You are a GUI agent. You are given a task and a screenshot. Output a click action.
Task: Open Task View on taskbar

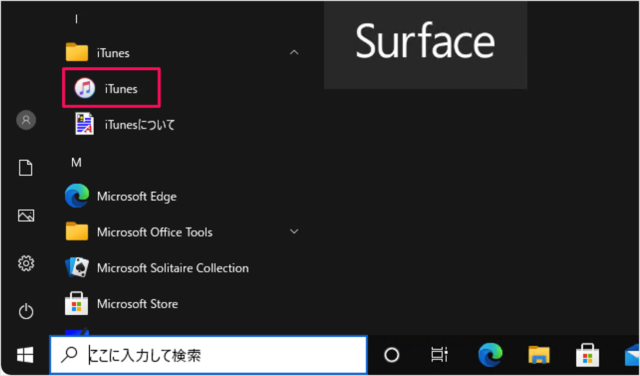tap(439, 355)
